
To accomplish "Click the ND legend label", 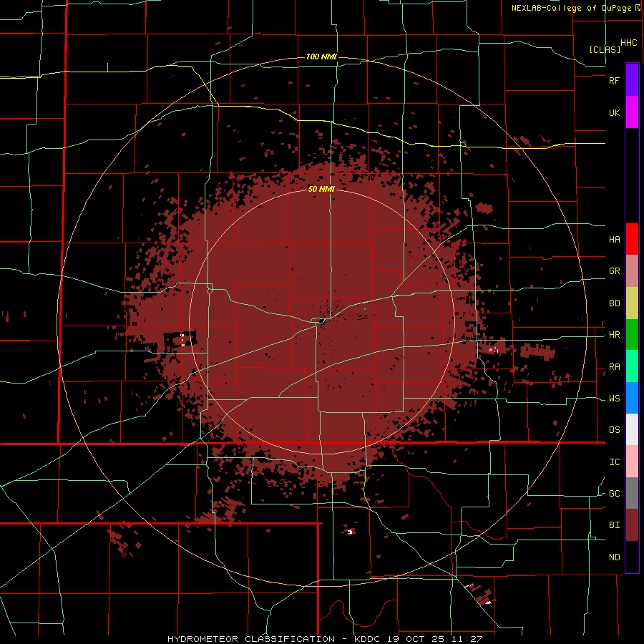I will pos(615,557).
